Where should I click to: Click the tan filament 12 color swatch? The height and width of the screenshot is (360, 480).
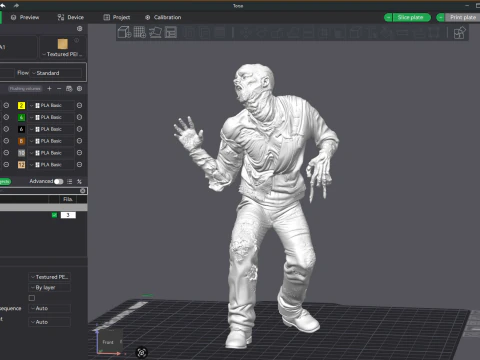pyautogui.click(x=21, y=164)
